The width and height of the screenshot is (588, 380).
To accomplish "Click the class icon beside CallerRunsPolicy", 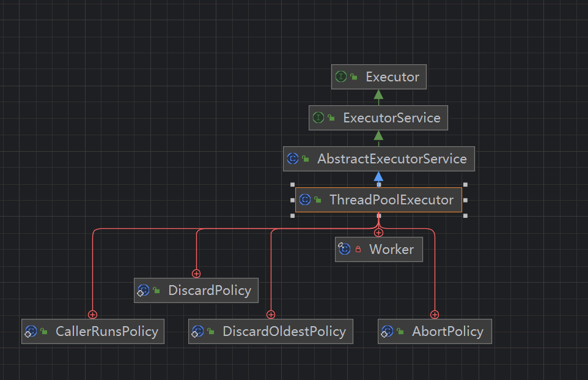I will 31,331.
